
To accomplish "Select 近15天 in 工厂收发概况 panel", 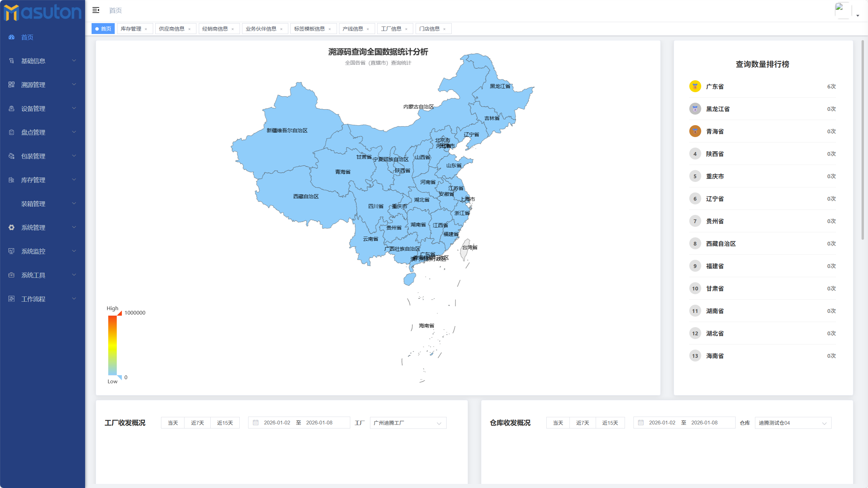I will (225, 422).
